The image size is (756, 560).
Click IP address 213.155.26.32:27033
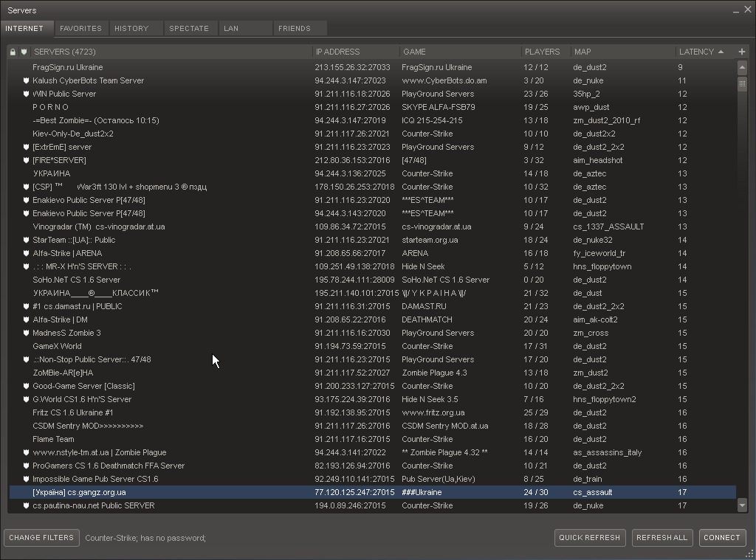352,67
